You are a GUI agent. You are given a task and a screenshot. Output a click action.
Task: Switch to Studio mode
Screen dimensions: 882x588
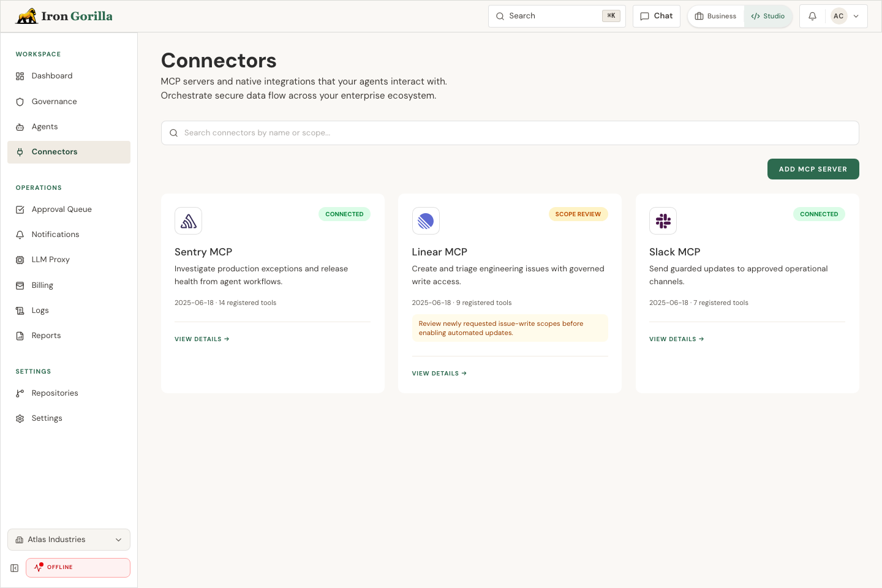coord(768,17)
